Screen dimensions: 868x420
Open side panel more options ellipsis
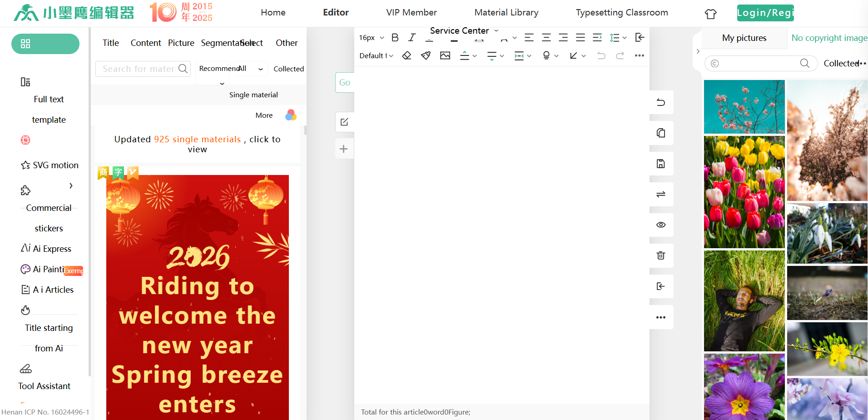click(661, 317)
